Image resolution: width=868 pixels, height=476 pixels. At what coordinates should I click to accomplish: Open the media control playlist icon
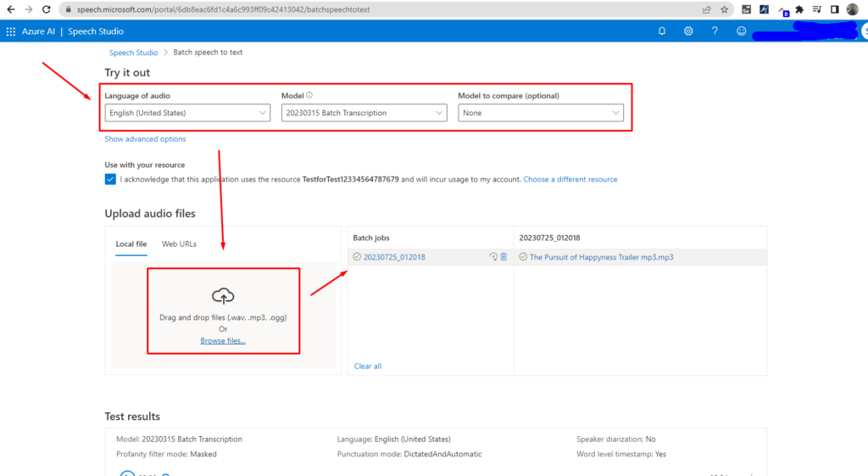click(x=817, y=9)
